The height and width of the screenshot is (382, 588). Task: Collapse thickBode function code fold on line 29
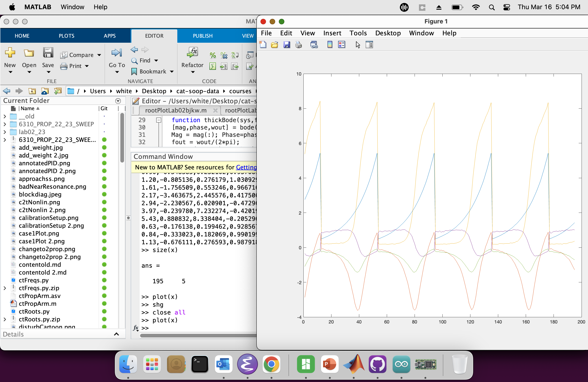coord(159,120)
